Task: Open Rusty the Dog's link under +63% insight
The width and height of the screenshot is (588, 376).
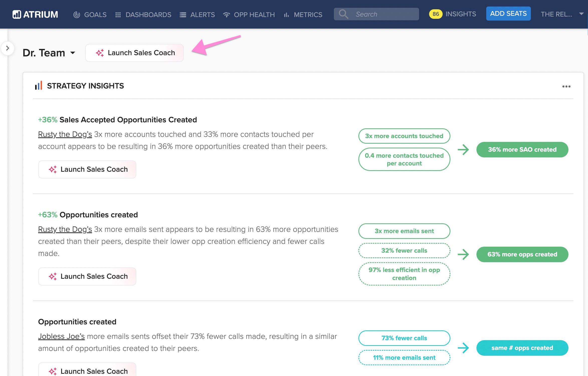Action: (65, 229)
